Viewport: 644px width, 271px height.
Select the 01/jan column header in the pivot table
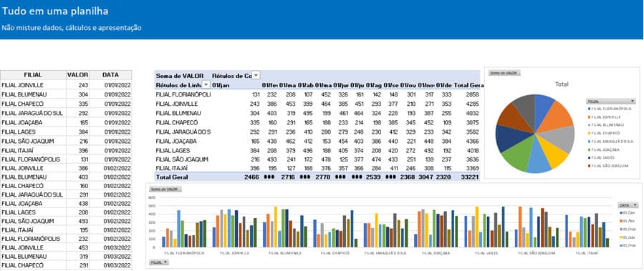click(220, 85)
